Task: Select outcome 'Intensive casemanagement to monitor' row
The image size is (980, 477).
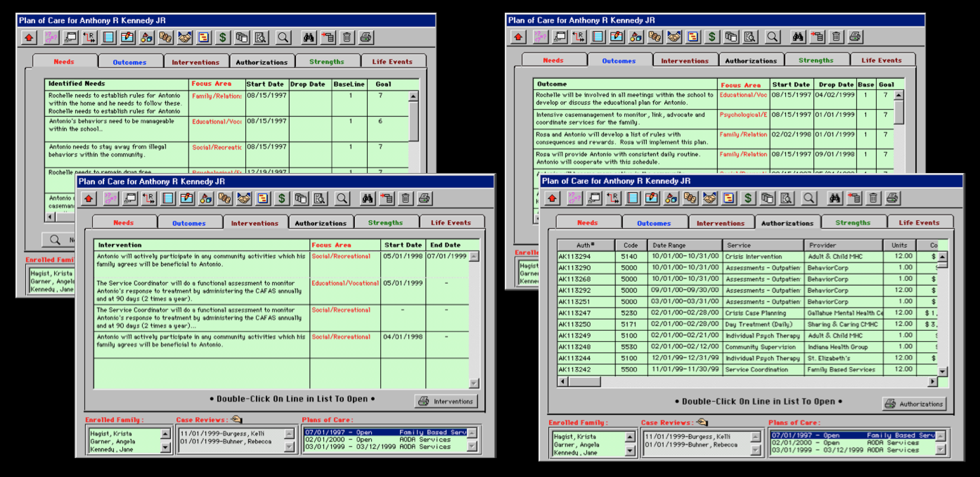Action: [714, 119]
